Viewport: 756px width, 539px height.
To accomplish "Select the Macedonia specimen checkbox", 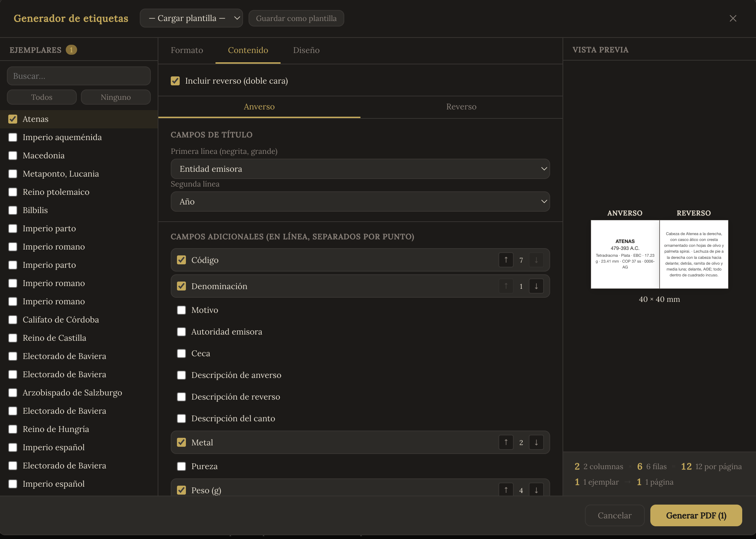I will point(13,156).
